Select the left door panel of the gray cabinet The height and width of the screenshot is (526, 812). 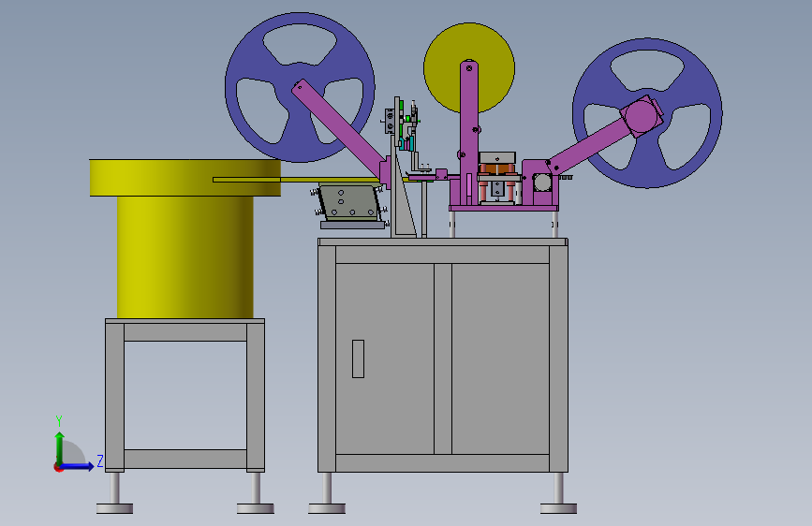coord(385,358)
